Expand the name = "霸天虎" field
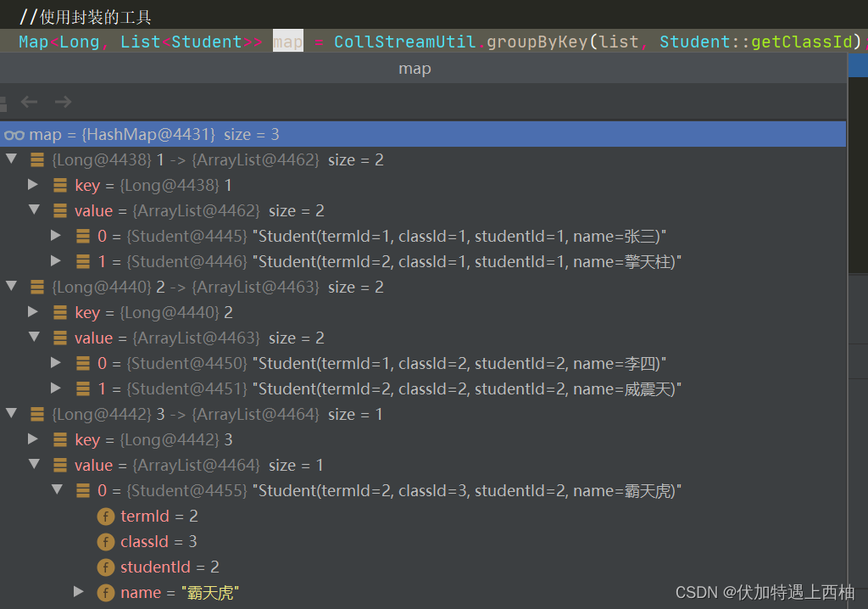 click(79, 592)
